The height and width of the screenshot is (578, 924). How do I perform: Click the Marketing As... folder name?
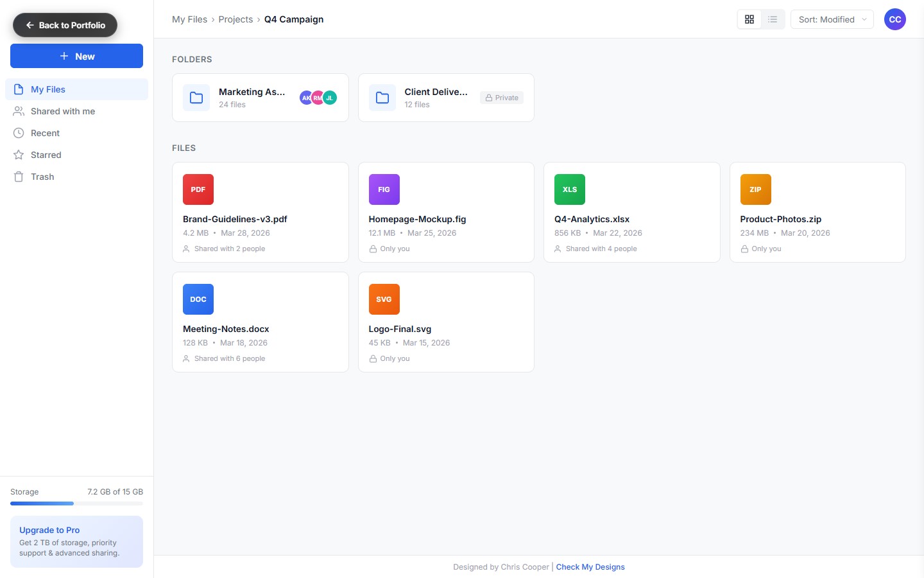(x=252, y=92)
